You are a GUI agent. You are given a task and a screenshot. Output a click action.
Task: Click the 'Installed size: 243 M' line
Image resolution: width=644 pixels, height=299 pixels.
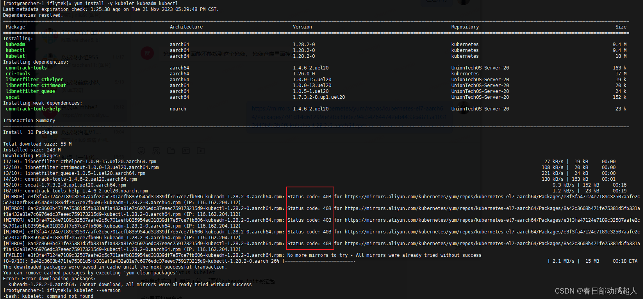coord(32,149)
